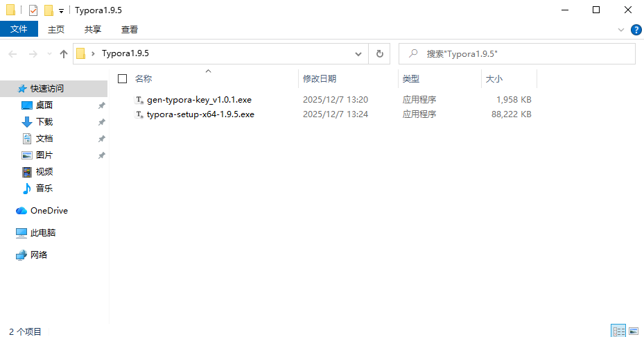The width and height of the screenshot is (644, 337).
Task: Open 下载 in the navigation pane
Action: tap(44, 122)
